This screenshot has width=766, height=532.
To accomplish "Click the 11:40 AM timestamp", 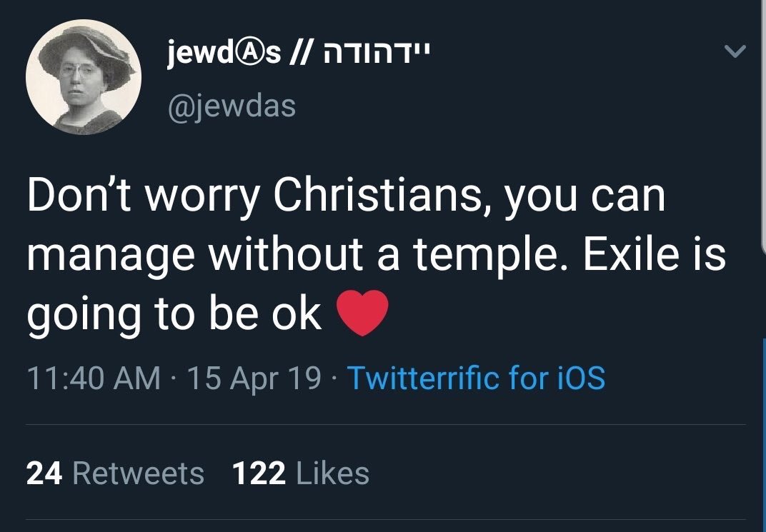I will [93, 378].
